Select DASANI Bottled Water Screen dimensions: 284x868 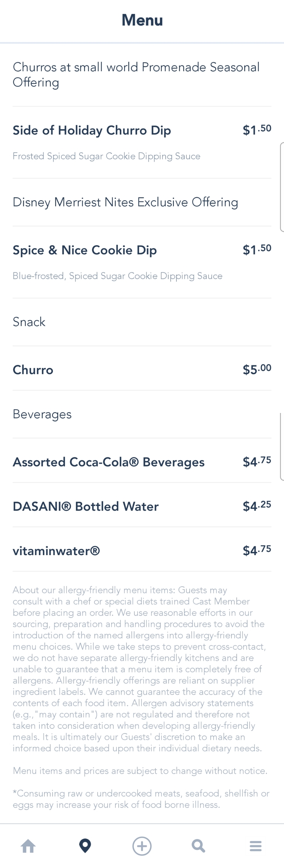85,506
